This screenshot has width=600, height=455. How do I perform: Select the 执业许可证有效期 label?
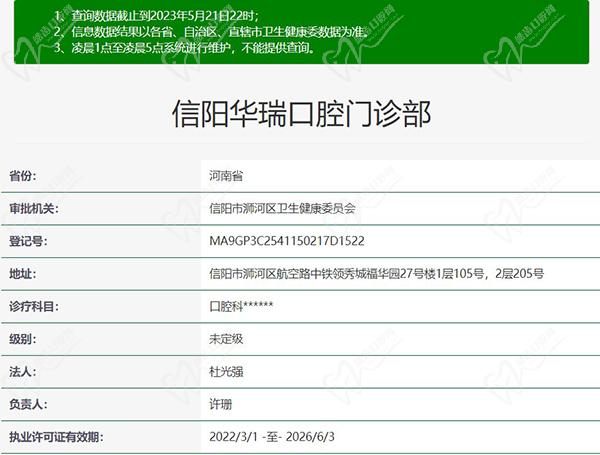pyautogui.click(x=56, y=437)
